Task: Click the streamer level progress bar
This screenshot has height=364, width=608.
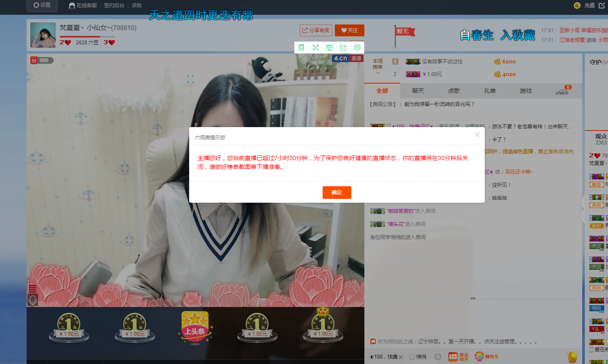Action: click(x=87, y=37)
